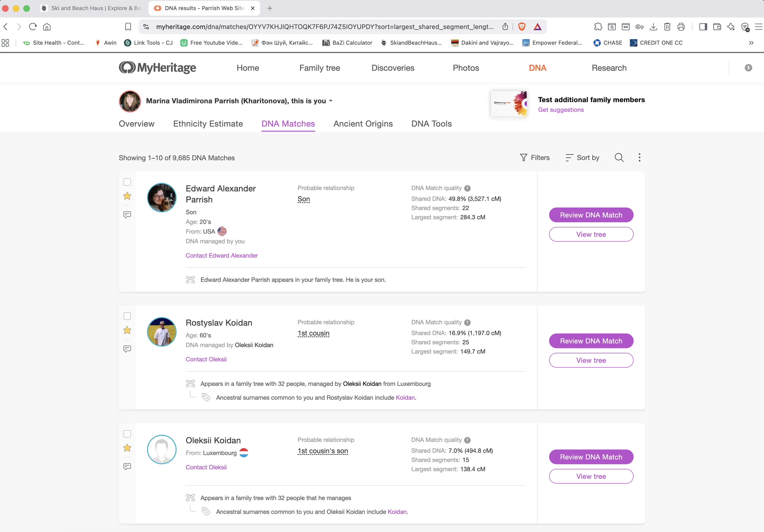Viewport: 764px width, 532px height.
Task: Select the Rostyslav Koidan match checkbox
Action: [x=127, y=316]
